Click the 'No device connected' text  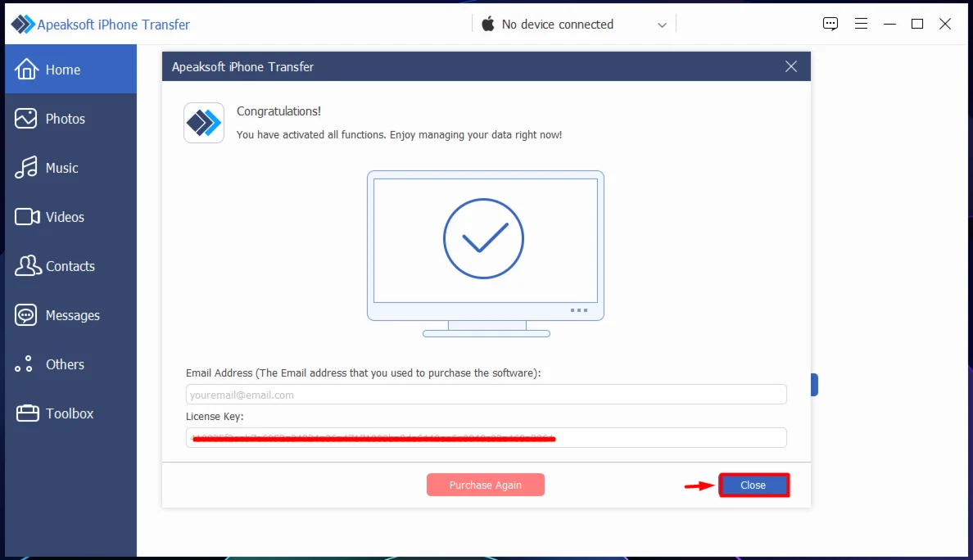[557, 25]
